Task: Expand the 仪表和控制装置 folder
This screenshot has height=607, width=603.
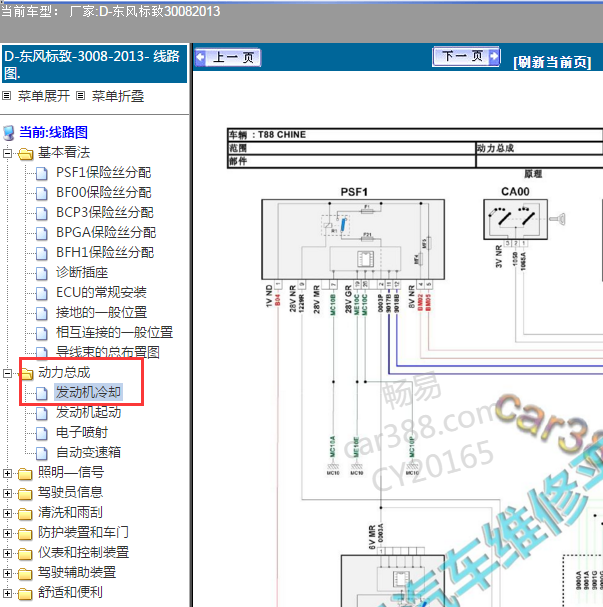Action: click(7, 553)
